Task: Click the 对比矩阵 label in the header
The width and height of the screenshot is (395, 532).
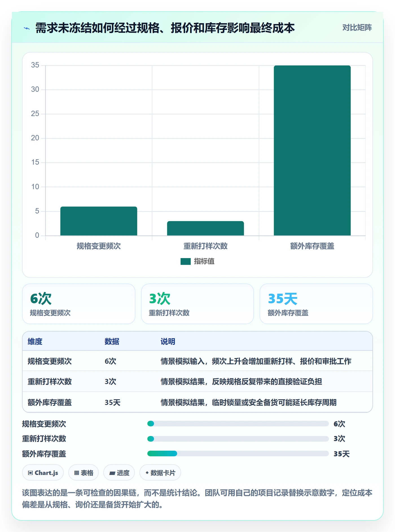Action: 357,28
